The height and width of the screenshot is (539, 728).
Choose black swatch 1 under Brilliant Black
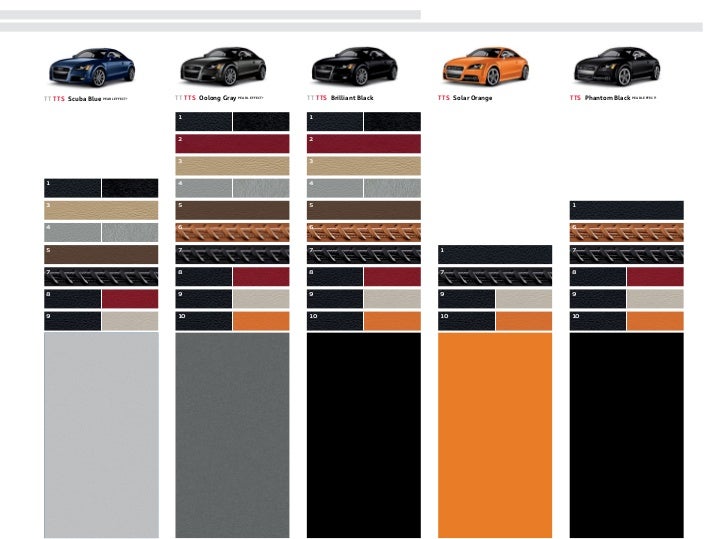click(x=364, y=122)
